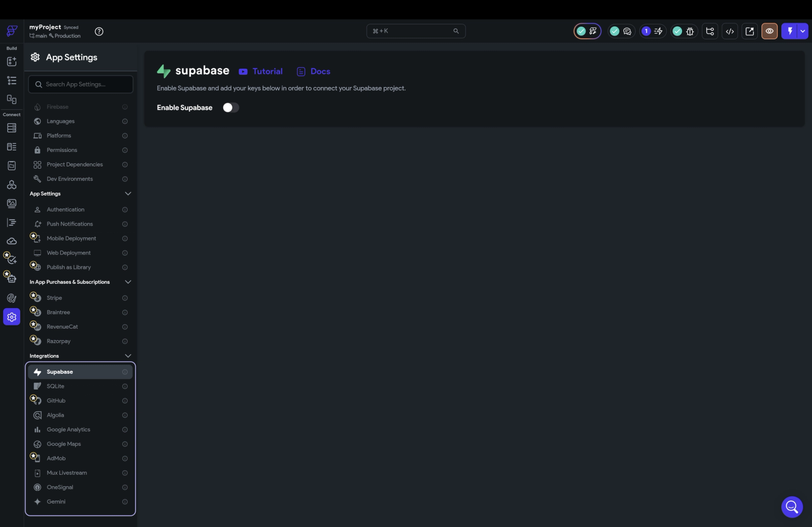812x527 pixels.
Task: Open the Theme Settings palette icon
Action: 12,298
